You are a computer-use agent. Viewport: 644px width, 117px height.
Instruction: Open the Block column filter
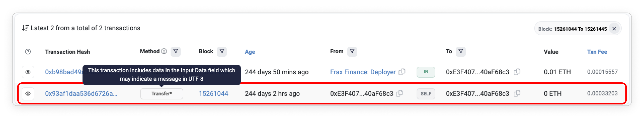(x=222, y=51)
